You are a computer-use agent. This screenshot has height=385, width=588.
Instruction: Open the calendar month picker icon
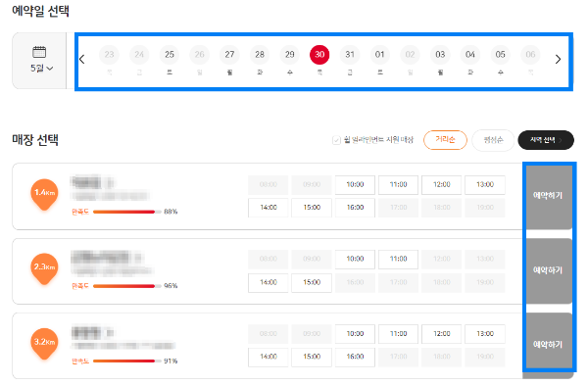(x=39, y=52)
